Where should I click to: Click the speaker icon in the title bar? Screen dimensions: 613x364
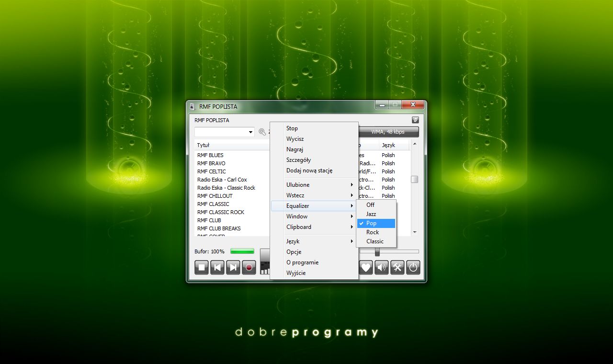[x=193, y=106]
